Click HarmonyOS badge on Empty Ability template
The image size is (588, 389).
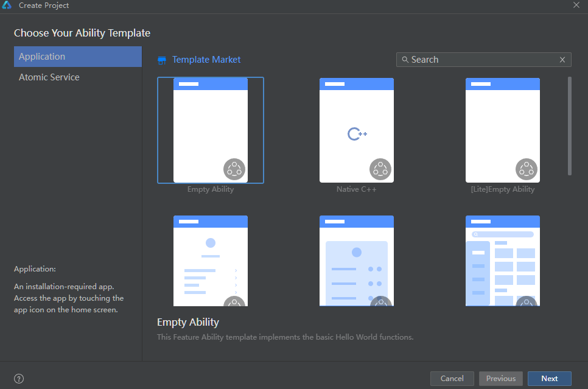tap(234, 169)
